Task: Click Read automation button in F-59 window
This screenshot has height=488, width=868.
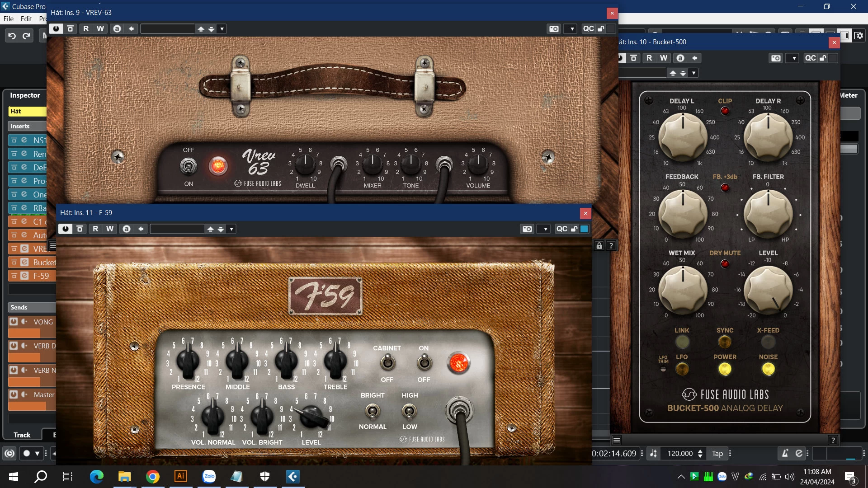Action: pos(95,229)
